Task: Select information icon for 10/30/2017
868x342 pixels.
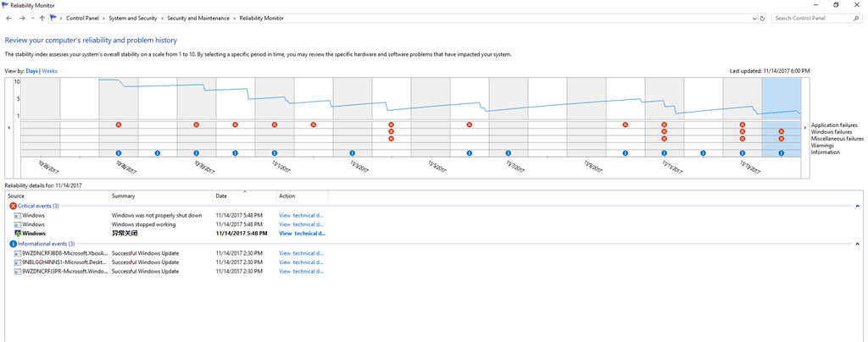Action: (x=197, y=153)
